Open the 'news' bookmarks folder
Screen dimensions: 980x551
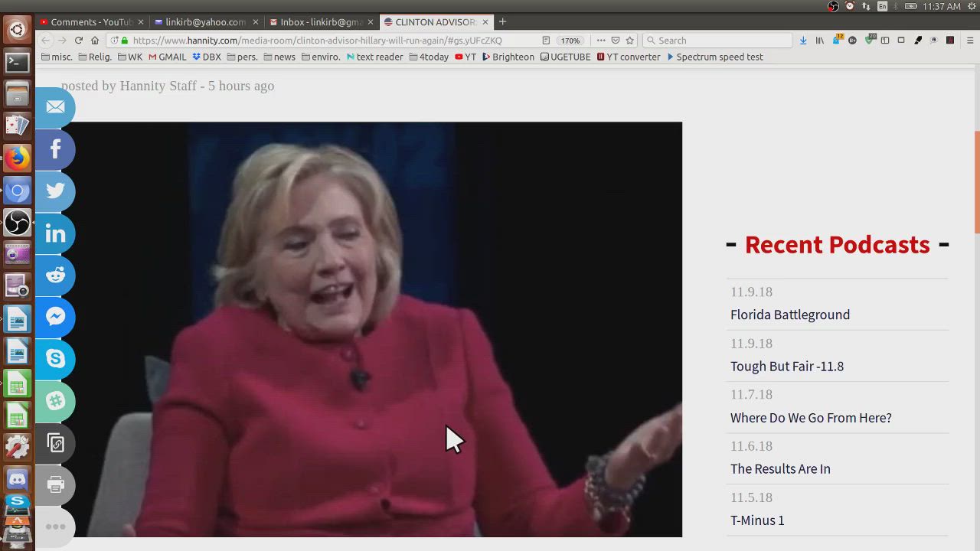point(279,57)
